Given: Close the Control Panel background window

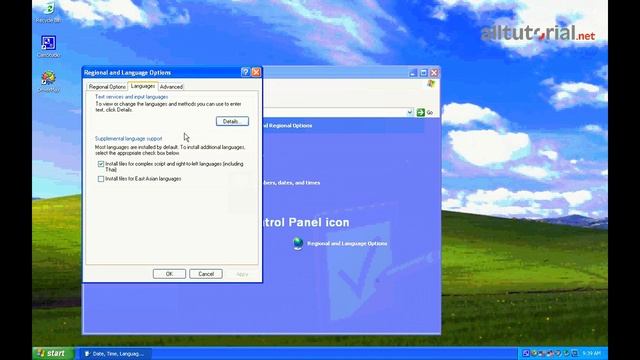Looking at the screenshot, I should tap(434, 73).
